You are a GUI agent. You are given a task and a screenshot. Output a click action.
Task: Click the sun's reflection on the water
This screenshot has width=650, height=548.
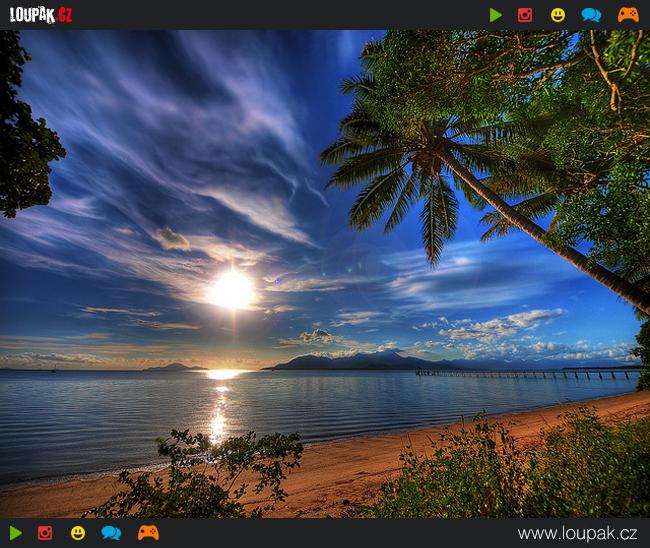tap(218, 415)
